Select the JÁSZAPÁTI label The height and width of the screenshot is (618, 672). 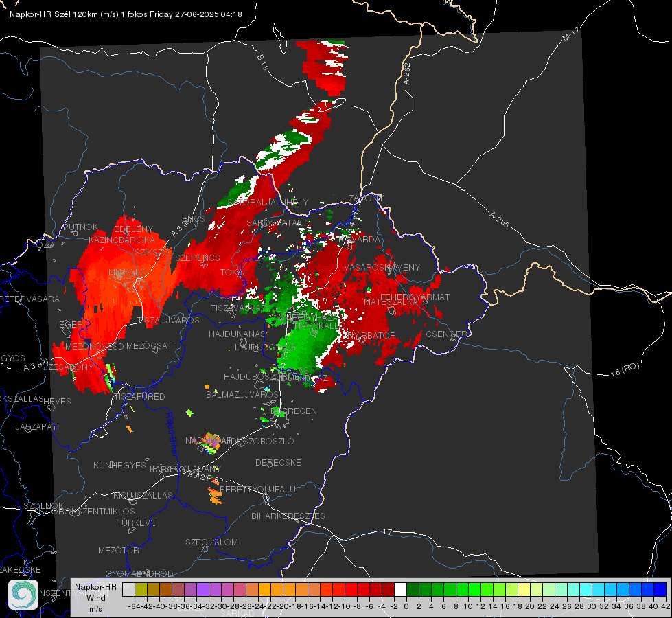click(x=37, y=426)
